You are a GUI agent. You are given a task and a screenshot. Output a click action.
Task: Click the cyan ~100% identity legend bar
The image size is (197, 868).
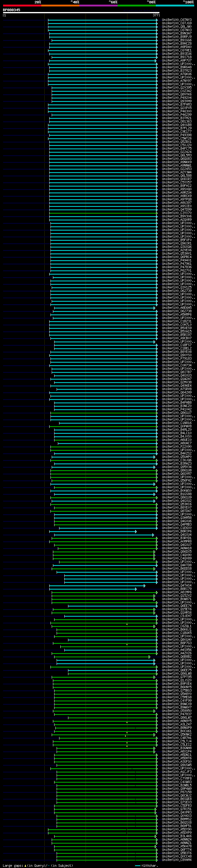point(175,6)
